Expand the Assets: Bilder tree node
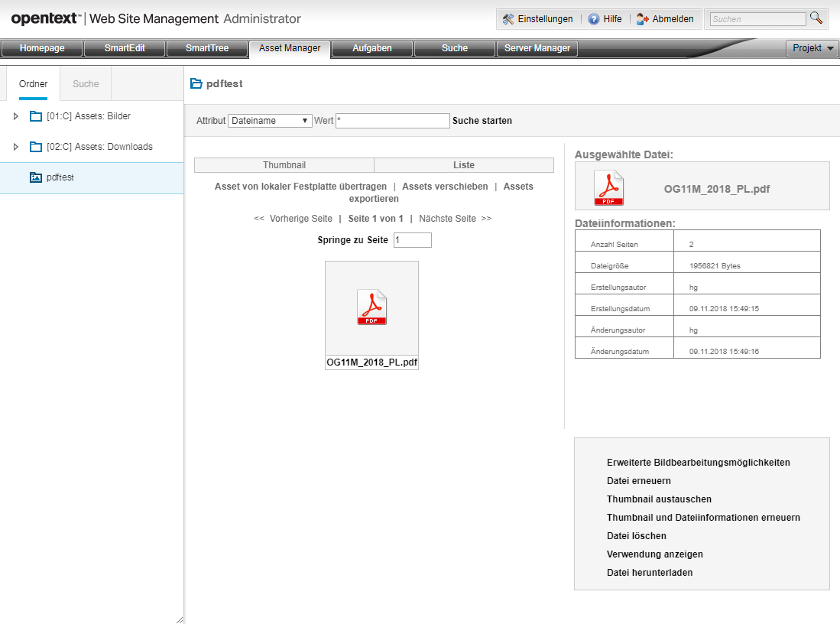840x624 pixels. (15, 116)
